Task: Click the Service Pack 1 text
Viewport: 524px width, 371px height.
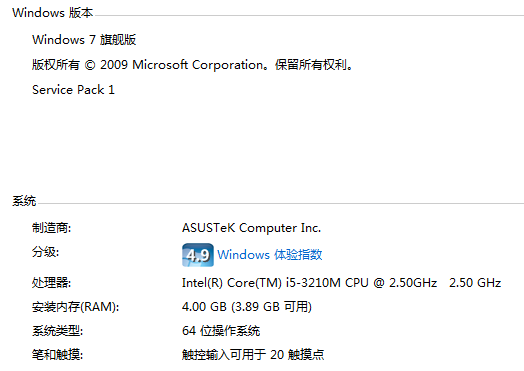Action: pyautogui.click(x=74, y=90)
